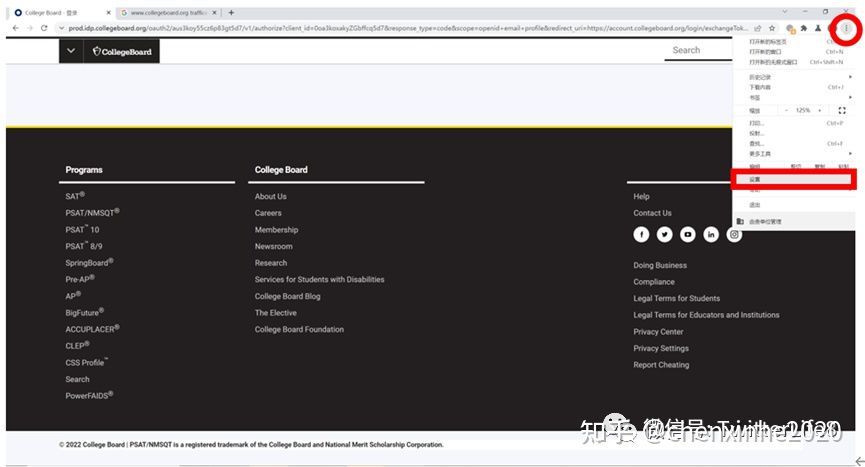Open College Board Facebook page icon
The image size is (865, 467).
coord(641,234)
